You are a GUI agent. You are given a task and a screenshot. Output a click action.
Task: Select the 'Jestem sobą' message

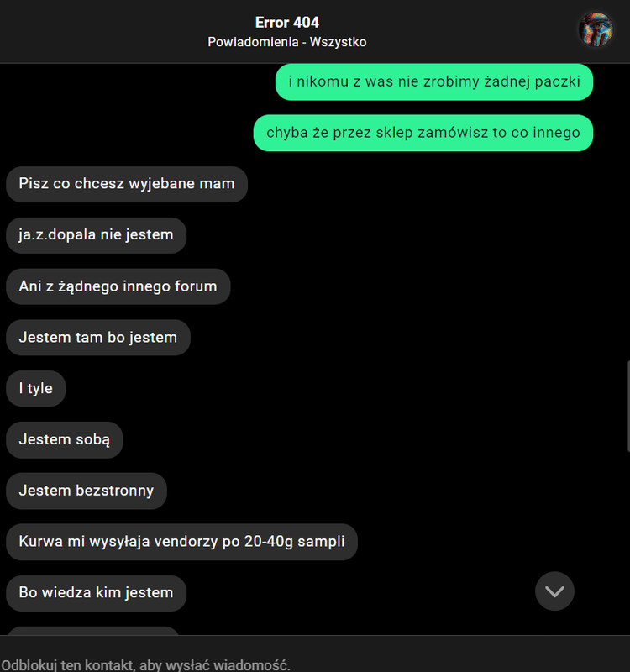pyautogui.click(x=65, y=439)
